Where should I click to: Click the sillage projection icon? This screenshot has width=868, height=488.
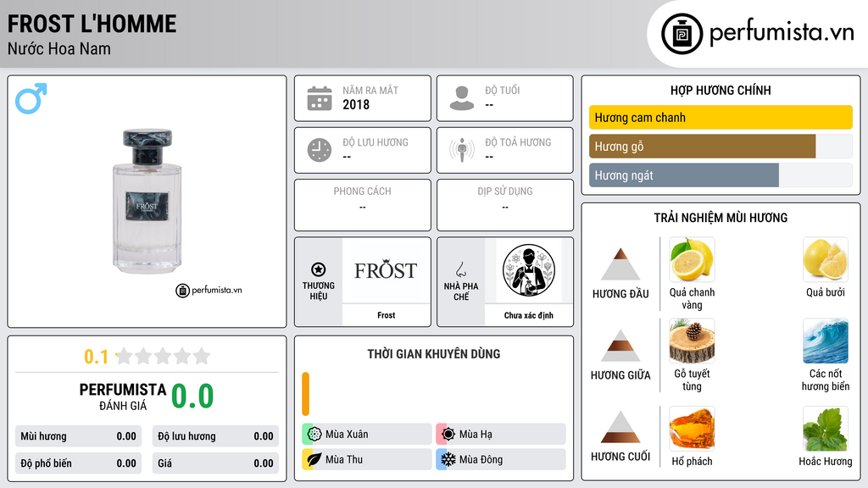[x=462, y=150]
